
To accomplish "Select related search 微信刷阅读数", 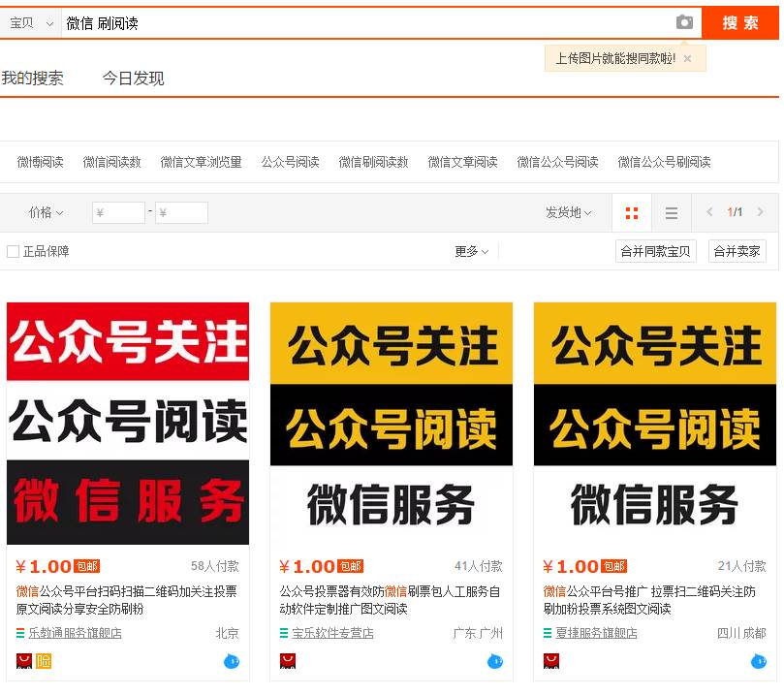I will coord(373,162).
